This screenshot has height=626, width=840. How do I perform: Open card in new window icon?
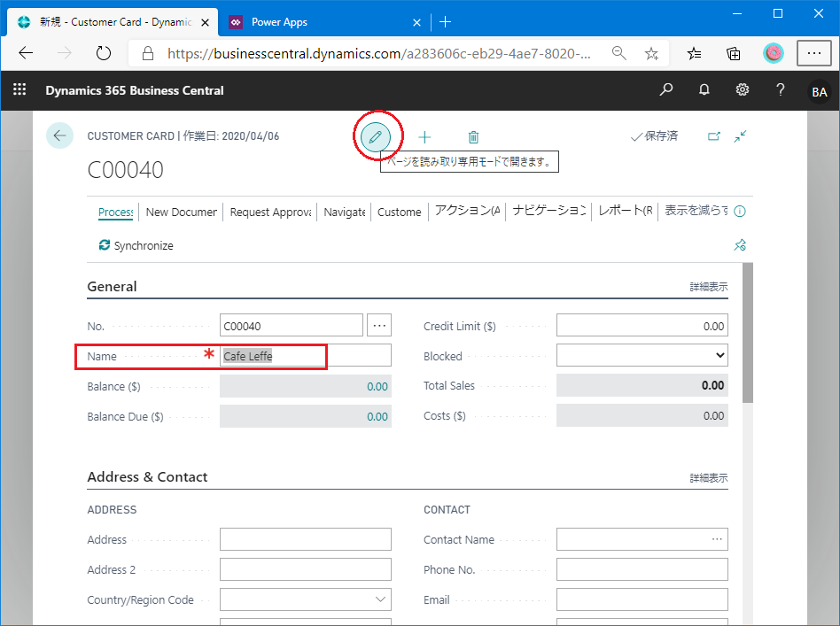pos(713,136)
